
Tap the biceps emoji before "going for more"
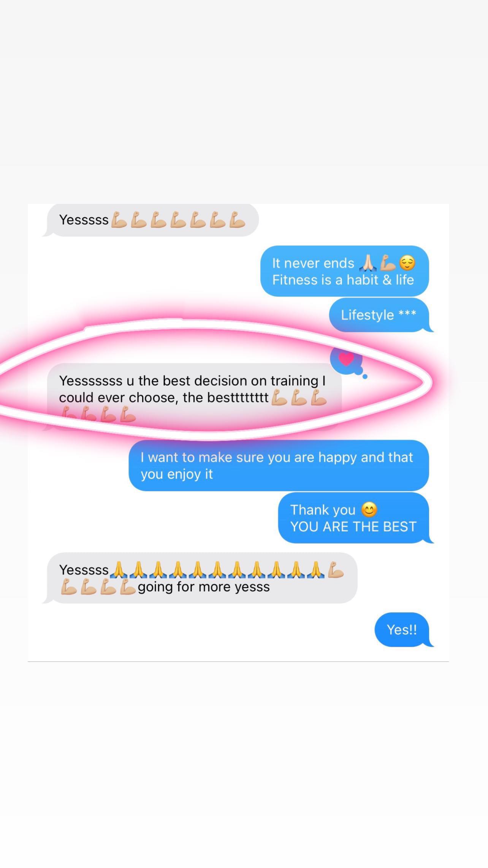(x=128, y=587)
